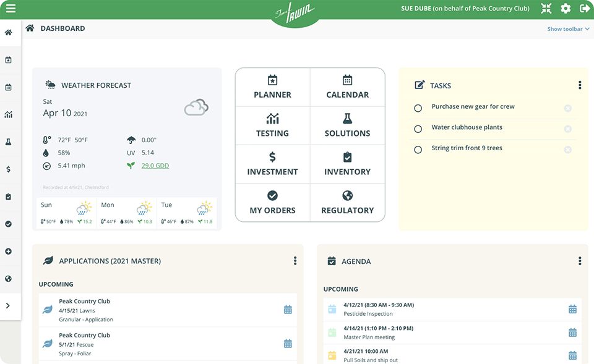Image resolution: width=594 pixels, height=364 pixels.
Task: Open the Peak Country Club 4/15/21 Lawns entry
Action: pyautogui.click(x=168, y=310)
